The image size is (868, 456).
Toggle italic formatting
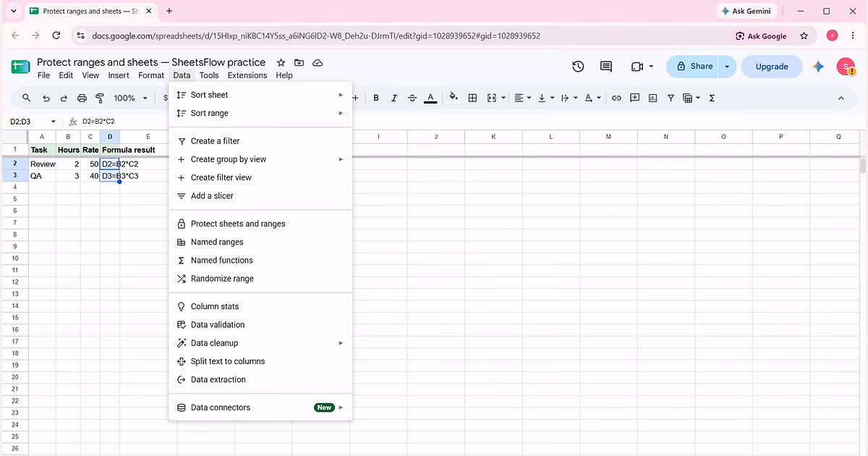(x=394, y=98)
